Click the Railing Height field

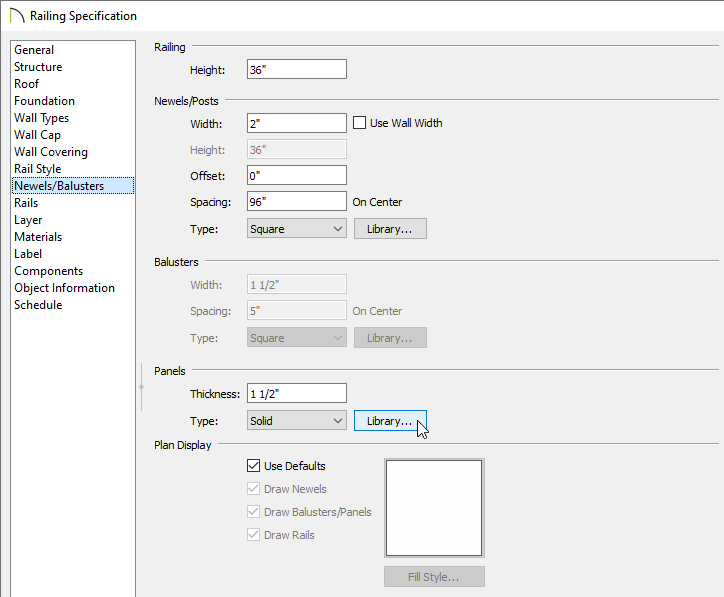click(297, 69)
